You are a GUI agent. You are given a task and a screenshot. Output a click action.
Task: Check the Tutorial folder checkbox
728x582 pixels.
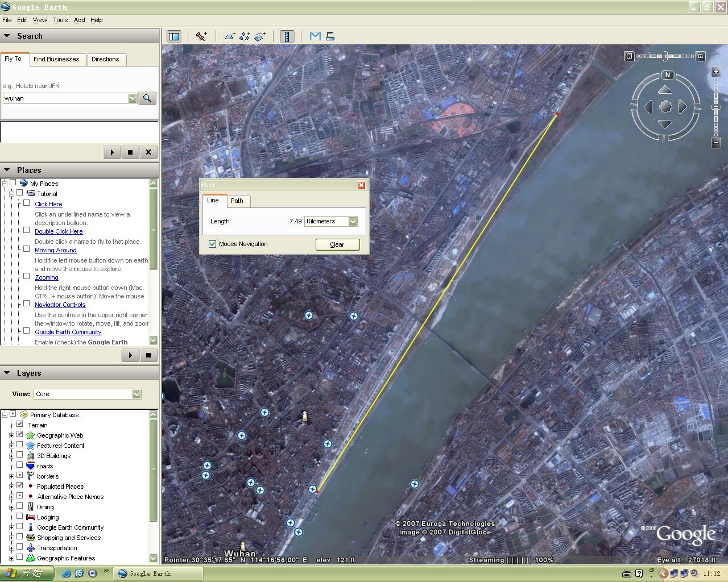[20, 193]
